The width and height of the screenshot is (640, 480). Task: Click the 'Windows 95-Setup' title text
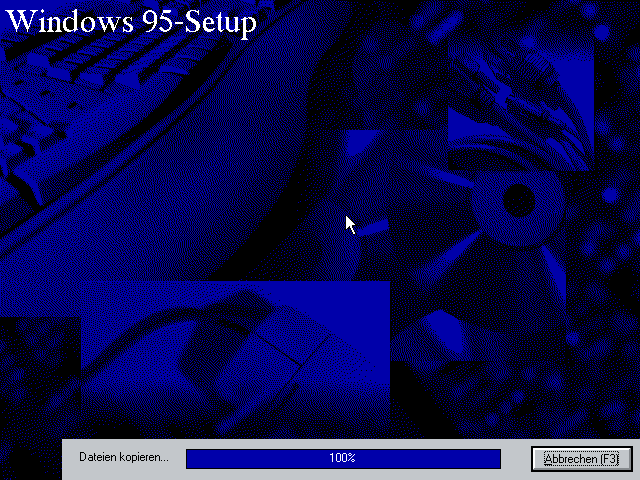coord(131,22)
